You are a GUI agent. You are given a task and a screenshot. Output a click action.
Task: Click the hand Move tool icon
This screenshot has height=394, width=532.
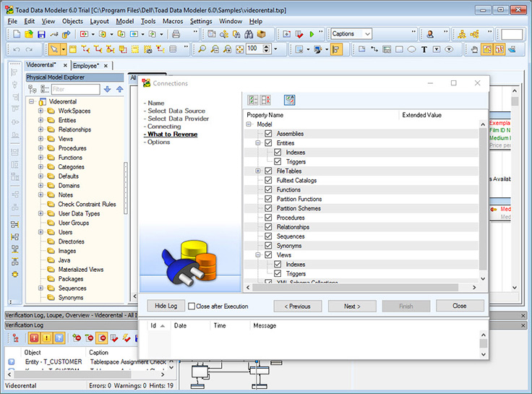coord(474,50)
